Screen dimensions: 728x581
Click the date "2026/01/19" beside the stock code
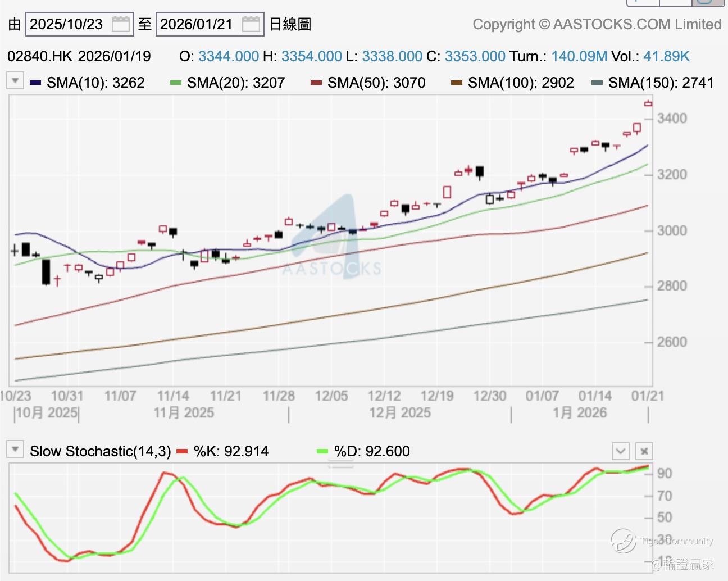[115, 56]
